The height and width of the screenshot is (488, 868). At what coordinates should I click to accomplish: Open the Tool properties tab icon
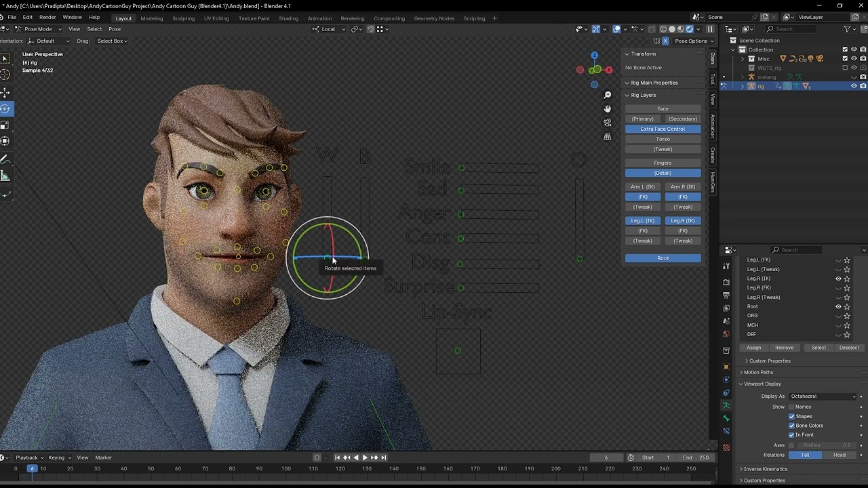pos(726,266)
